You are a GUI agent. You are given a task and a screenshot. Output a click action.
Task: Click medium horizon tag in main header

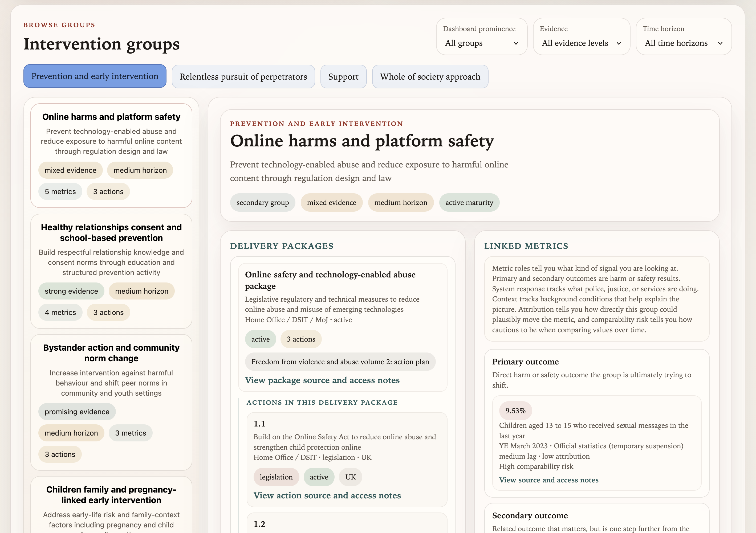[401, 203]
